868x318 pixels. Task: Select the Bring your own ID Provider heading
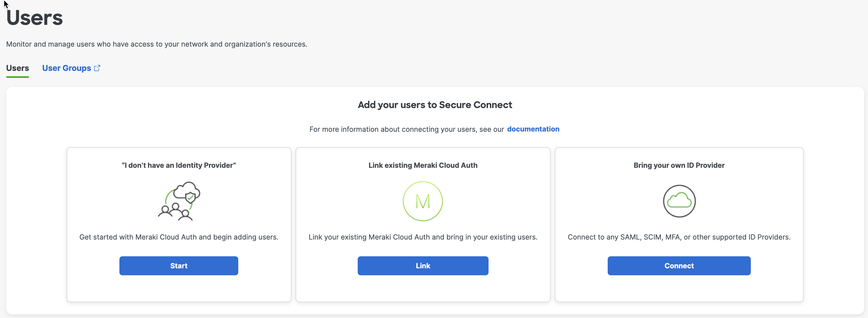pyautogui.click(x=679, y=165)
